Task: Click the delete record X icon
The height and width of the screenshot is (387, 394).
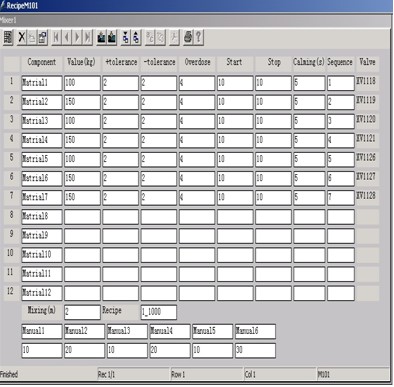Action: tap(22, 37)
